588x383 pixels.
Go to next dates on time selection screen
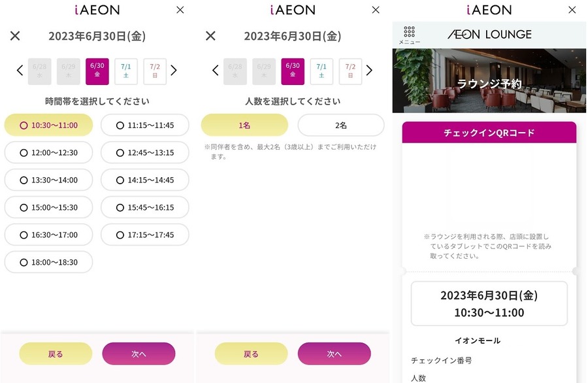point(173,70)
